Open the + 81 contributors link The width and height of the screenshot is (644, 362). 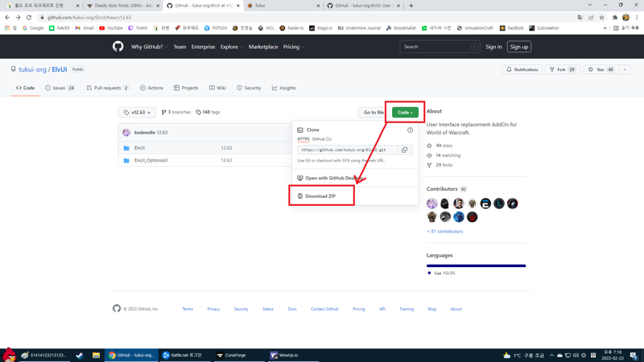click(x=445, y=232)
